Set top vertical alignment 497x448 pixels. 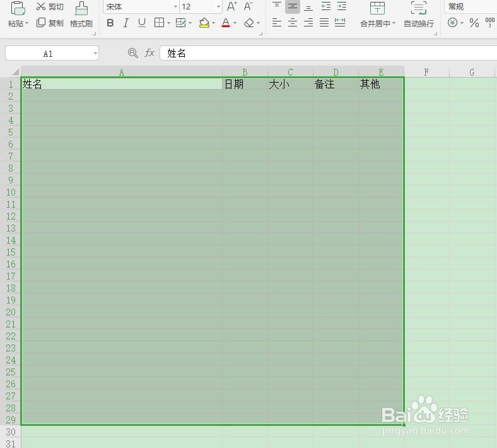[x=277, y=7]
